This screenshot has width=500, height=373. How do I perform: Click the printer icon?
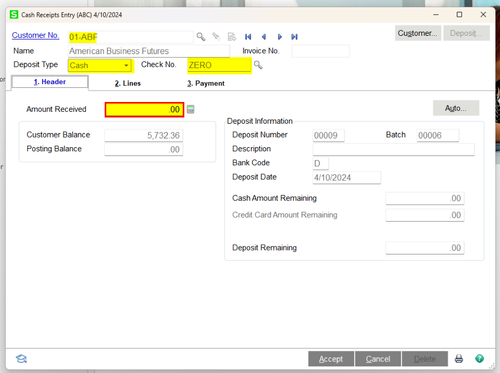459,359
